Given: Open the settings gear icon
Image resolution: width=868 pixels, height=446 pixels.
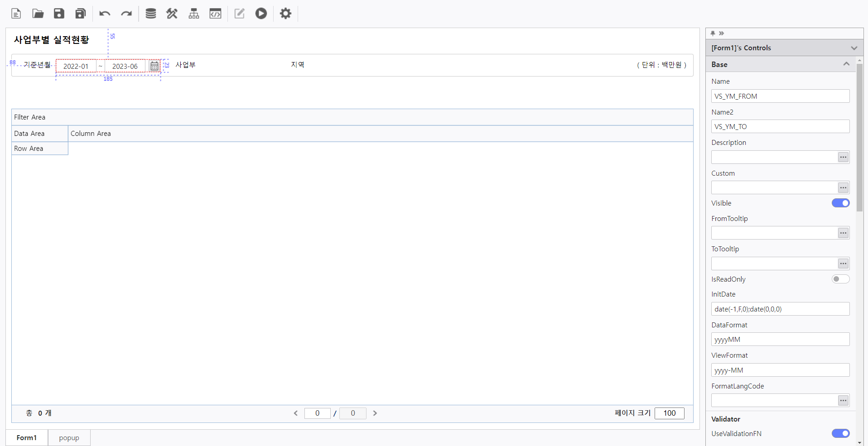Looking at the screenshot, I should pos(285,14).
